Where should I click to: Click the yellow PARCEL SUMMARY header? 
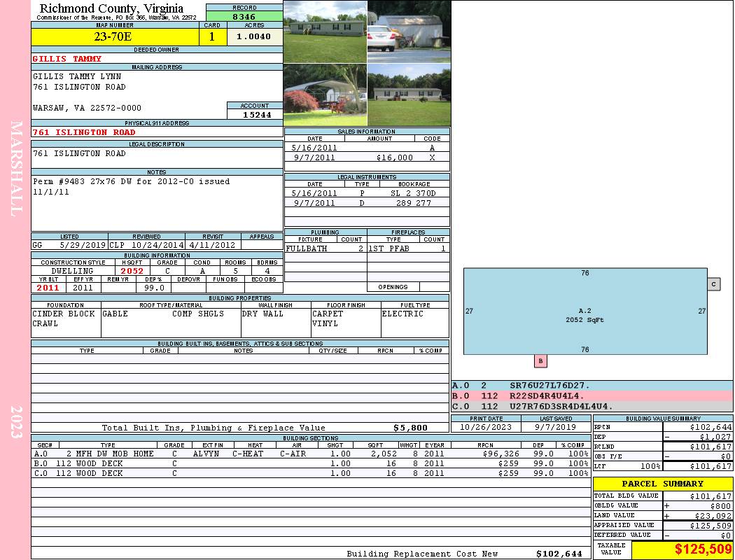coord(662,484)
